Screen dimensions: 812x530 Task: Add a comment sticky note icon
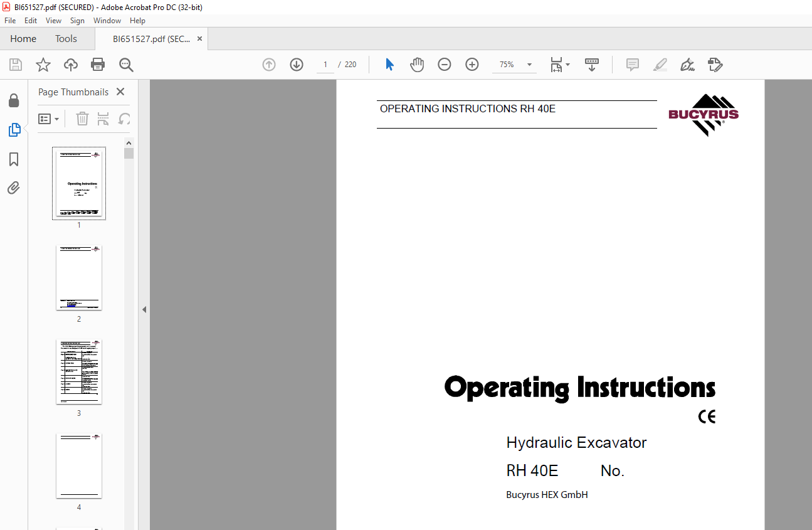pyautogui.click(x=633, y=65)
